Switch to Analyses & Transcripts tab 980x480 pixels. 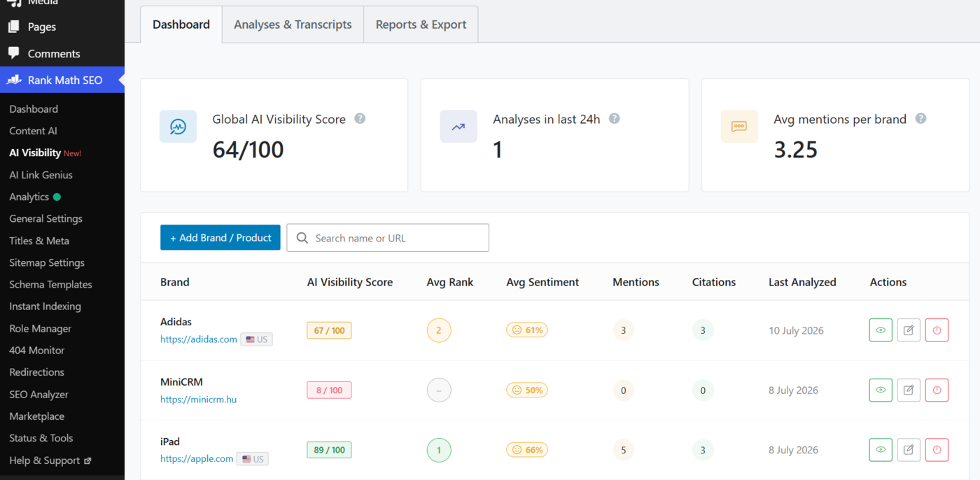click(293, 24)
